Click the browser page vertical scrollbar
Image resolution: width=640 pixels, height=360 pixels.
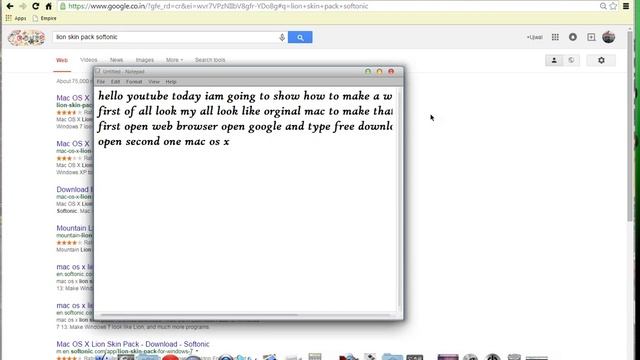tap(631, 127)
